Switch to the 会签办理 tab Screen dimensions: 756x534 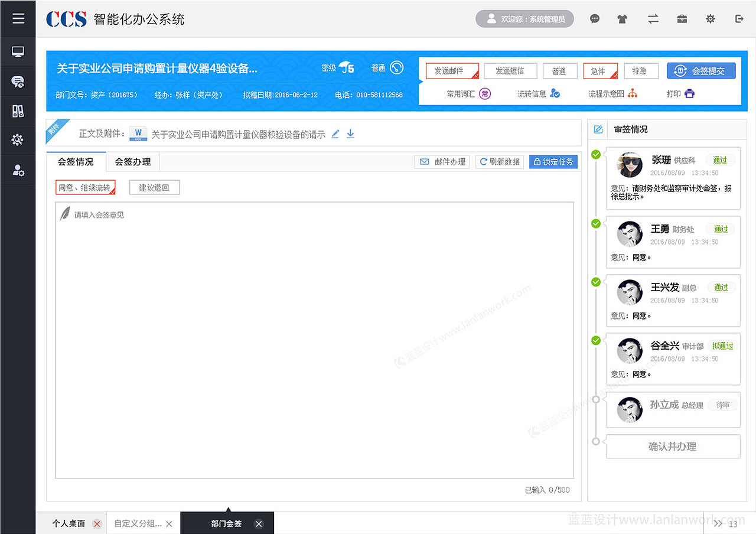click(132, 161)
